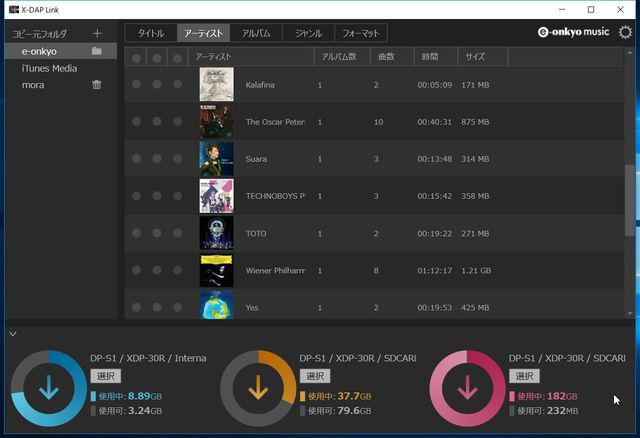
Task: Click pink download arrow for second SD card
Action: [468, 388]
